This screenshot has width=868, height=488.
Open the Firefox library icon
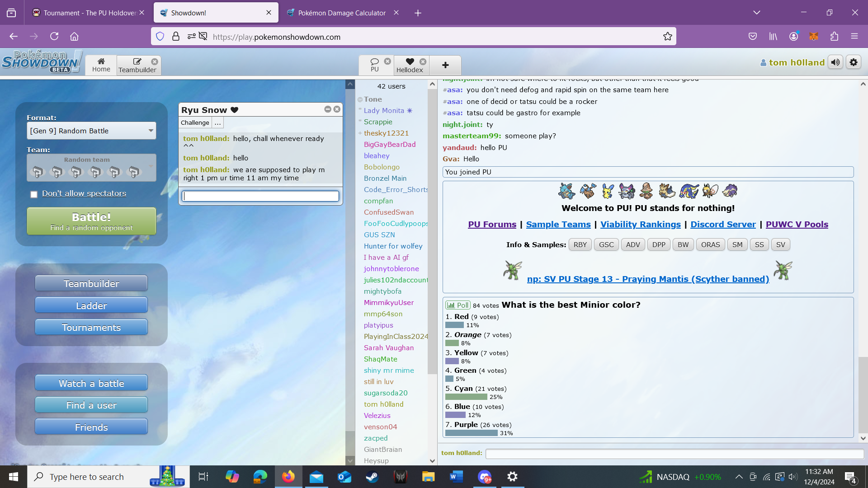[x=773, y=37]
